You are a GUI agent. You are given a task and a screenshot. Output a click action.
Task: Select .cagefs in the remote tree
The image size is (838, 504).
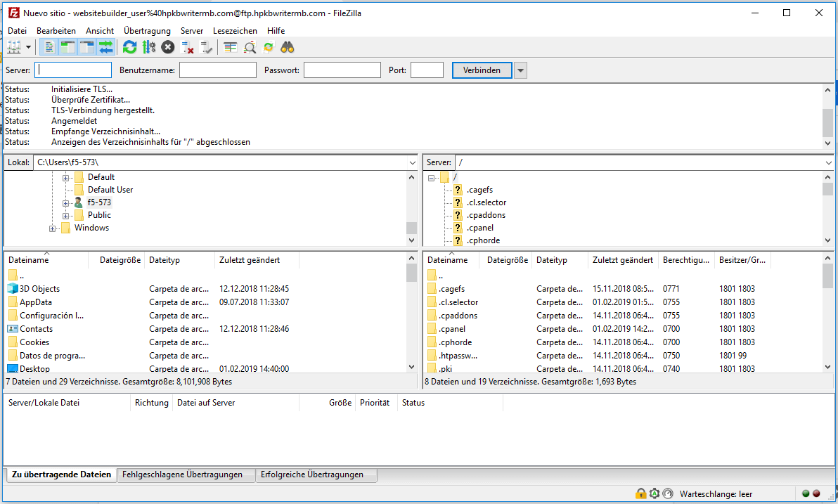[480, 190]
